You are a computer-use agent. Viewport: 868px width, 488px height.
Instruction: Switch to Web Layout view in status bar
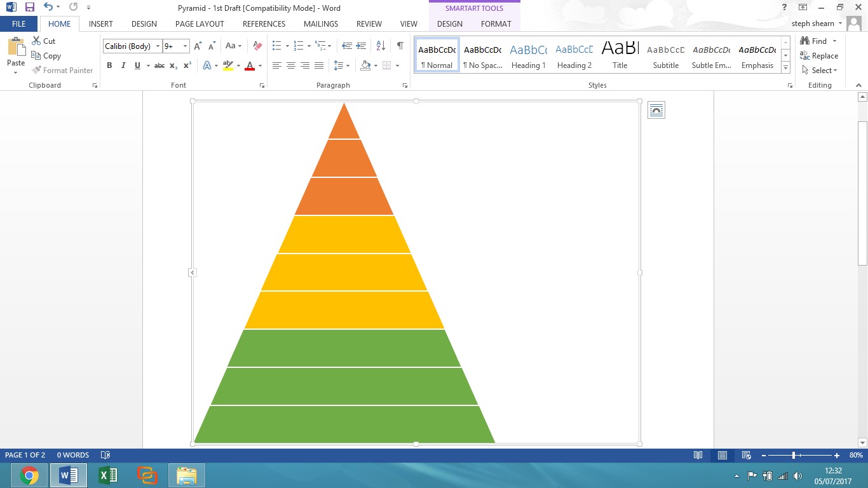point(747,455)
